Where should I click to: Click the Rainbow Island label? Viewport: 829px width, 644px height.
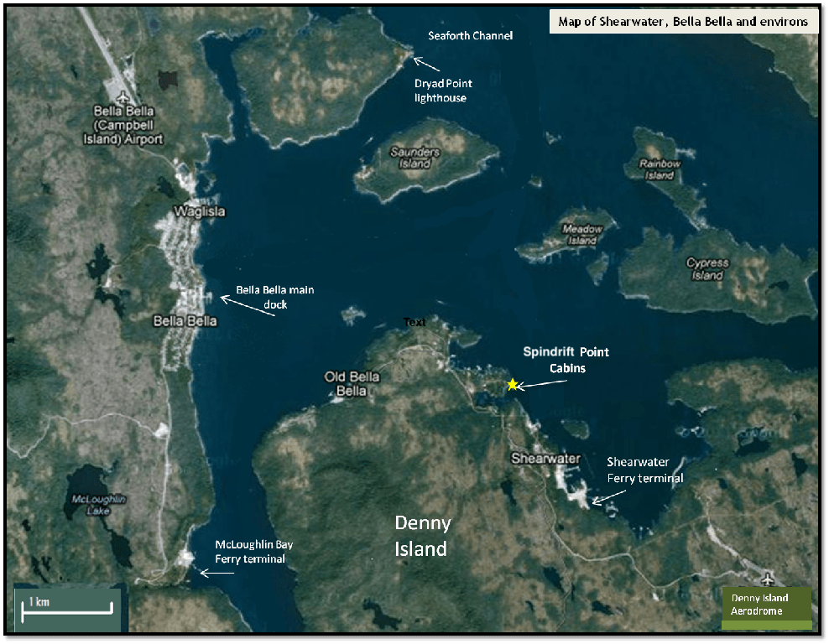pos(660,169)
